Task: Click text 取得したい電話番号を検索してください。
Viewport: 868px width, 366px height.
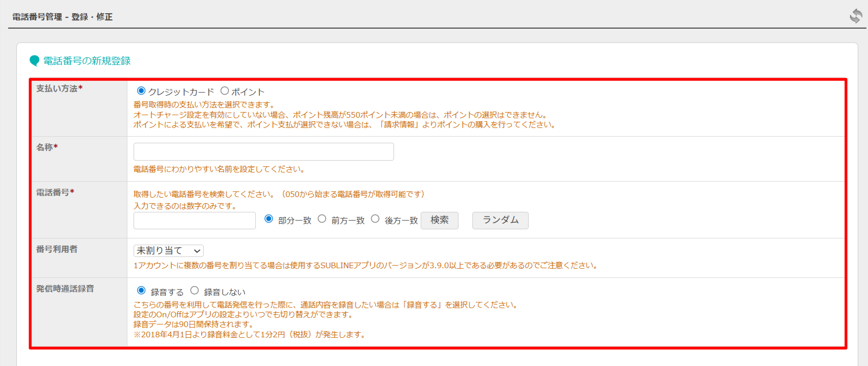Action: tap(205, 195)
